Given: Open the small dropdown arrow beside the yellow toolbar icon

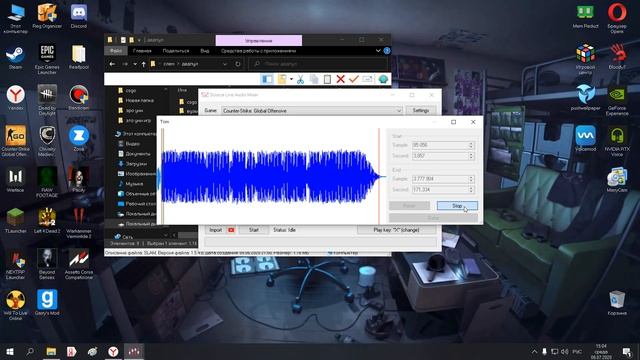Looking at the screenshot, I should [291, 79].
